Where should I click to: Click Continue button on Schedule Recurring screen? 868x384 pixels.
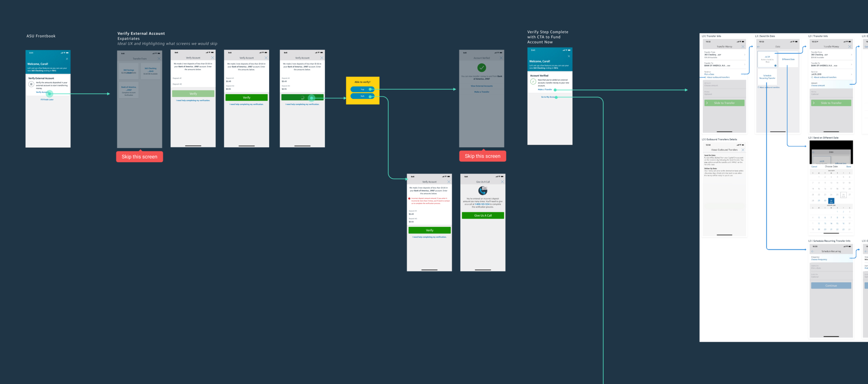coord(831,285)
